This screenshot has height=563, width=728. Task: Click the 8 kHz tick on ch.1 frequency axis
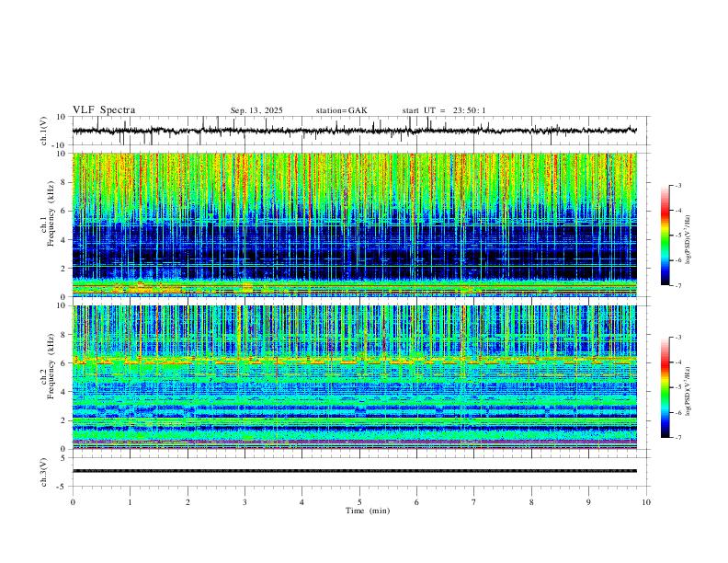63,182
